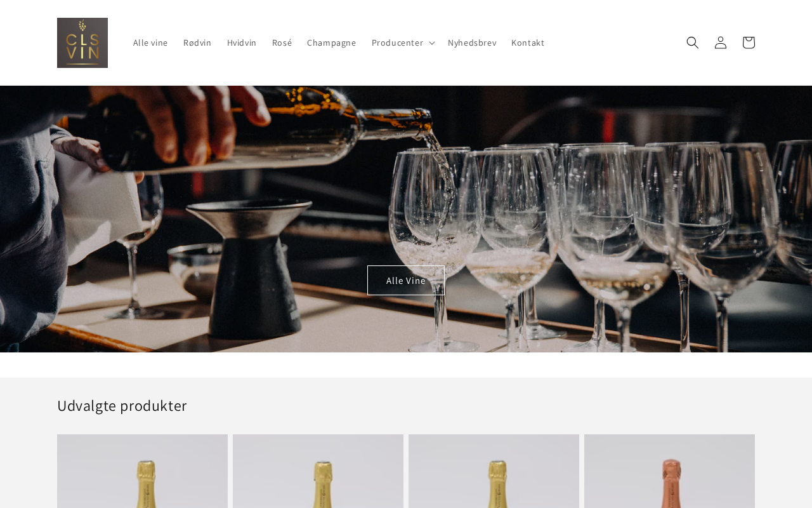The width and height of the screenshot is (812, 508).
Task: Click the Alle Vine banner button
Action: (406, 280)
